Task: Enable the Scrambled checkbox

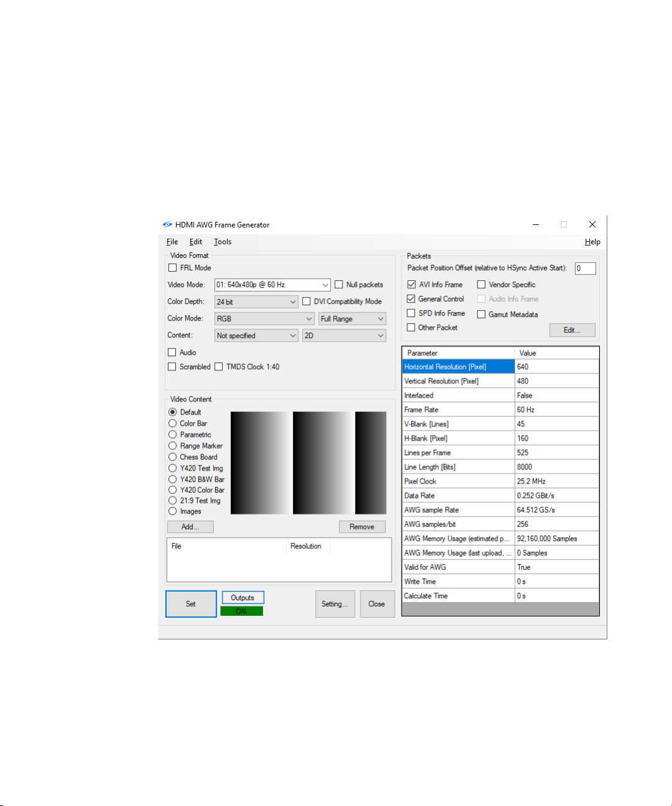Action: coord(172,367)
